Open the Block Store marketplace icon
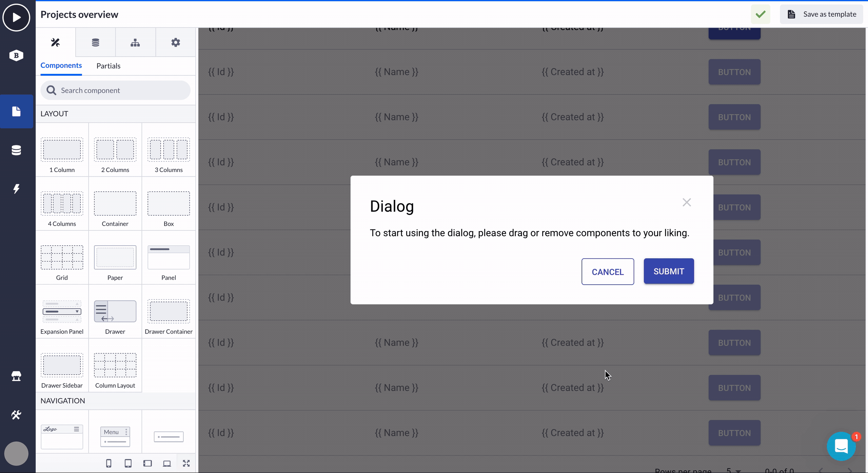The height and width of the screenshot is (473, 868). 16,376
